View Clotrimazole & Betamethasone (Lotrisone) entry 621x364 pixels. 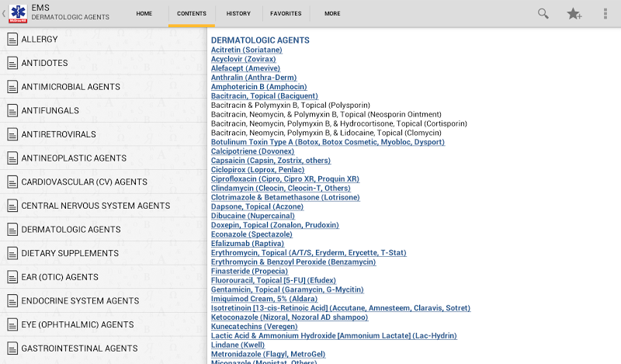[x=285, y=197]
